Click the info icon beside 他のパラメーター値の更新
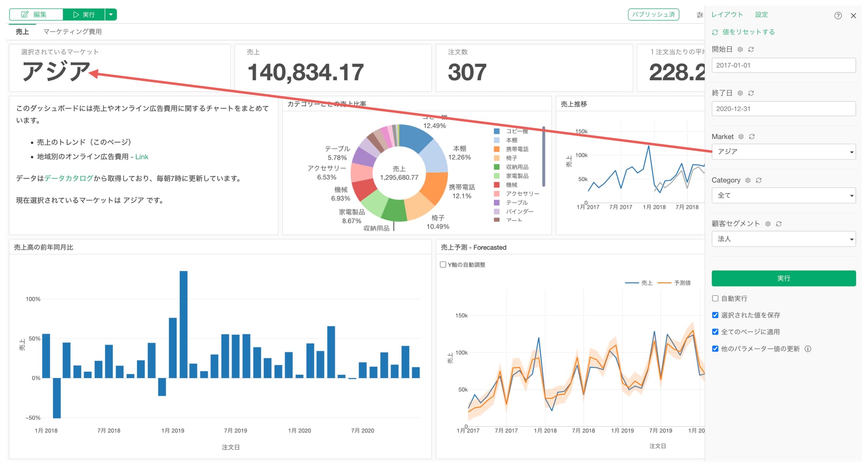 (x=808, y=349)
